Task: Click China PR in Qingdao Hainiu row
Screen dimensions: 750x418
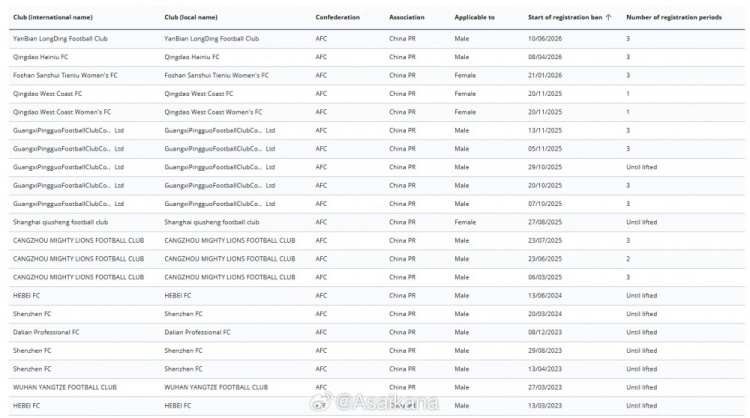Action: [402, 57]
